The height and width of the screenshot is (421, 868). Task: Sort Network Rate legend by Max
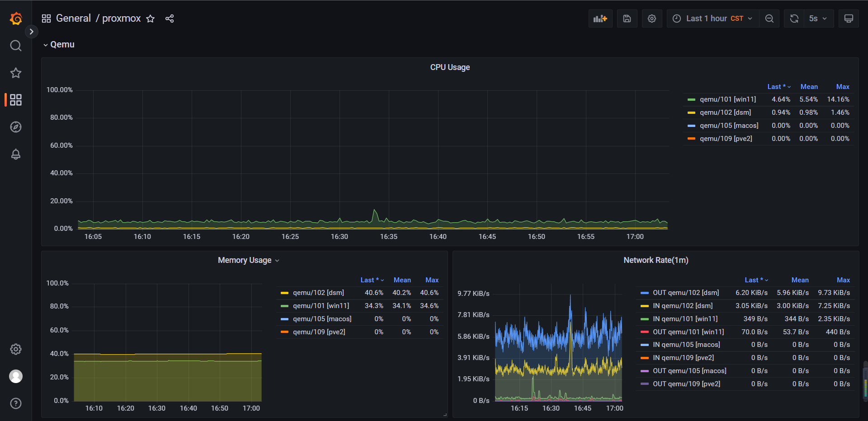pyautogui.click(x=843, y=280)
